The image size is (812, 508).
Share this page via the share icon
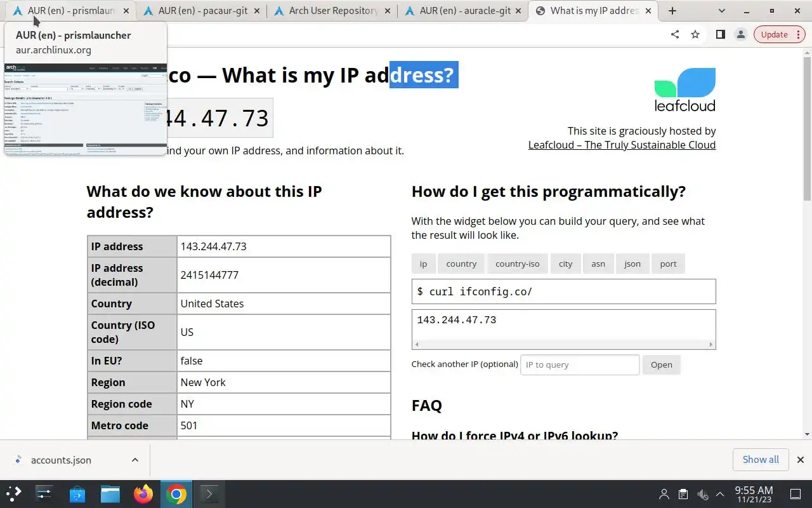click(x=674, y=34)
